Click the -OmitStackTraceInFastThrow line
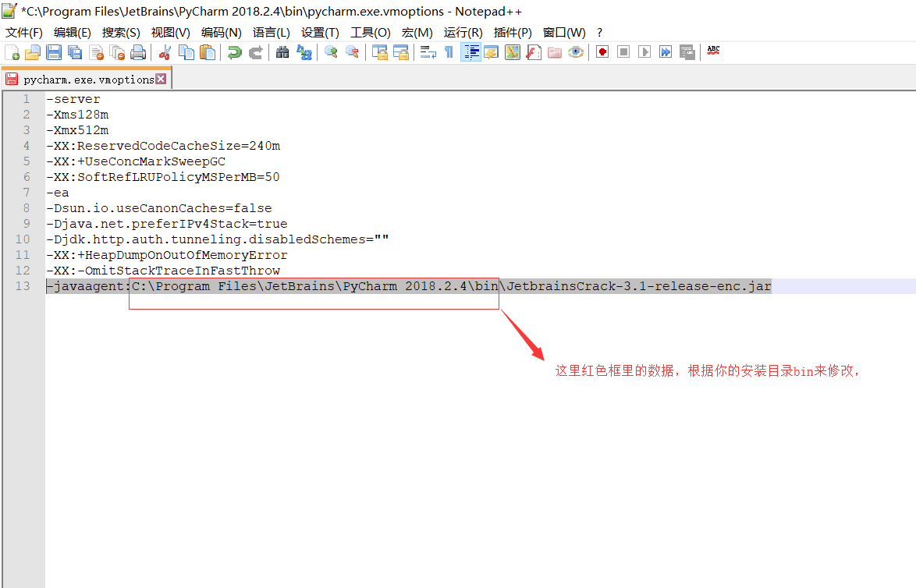 [x=163, y=271]
